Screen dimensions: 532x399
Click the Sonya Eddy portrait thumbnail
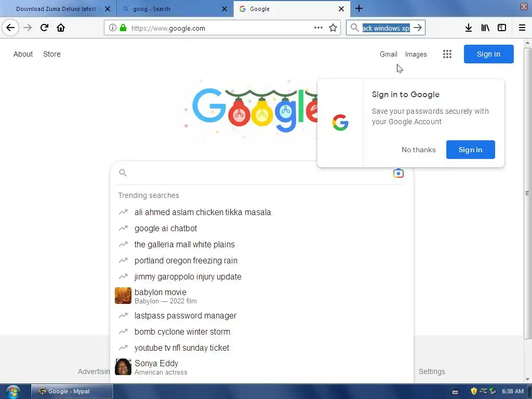point(123,367)
